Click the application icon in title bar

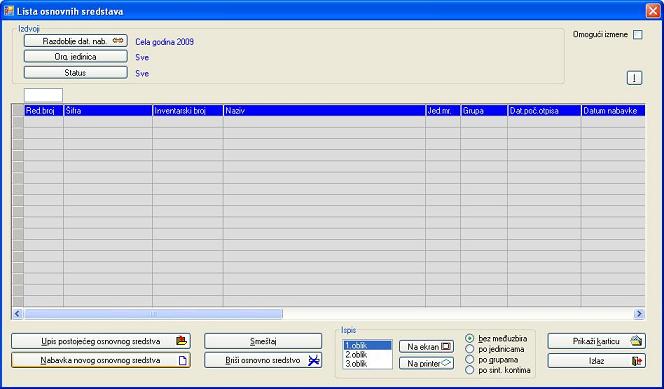click(x=8, y=11)
